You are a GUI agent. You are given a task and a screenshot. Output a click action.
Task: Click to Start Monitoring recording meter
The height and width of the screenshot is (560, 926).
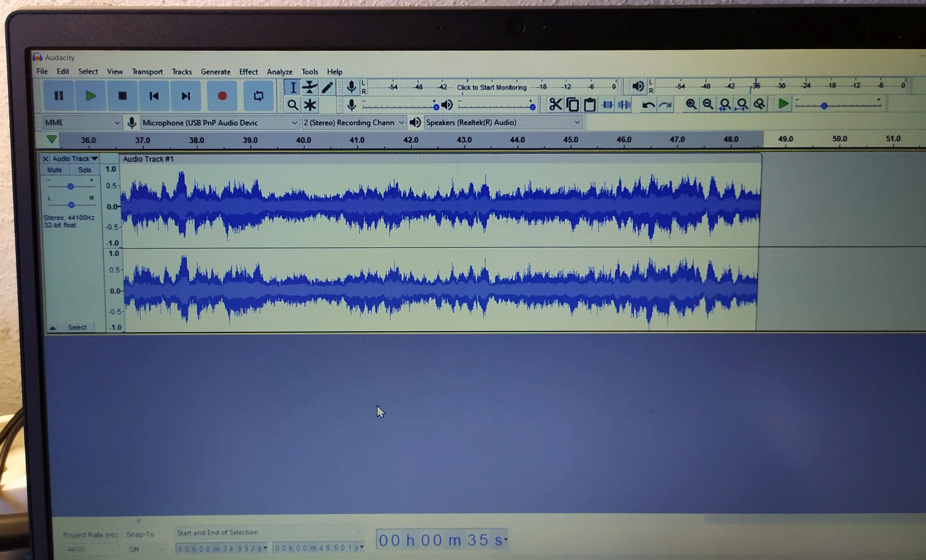coord(491,87)
